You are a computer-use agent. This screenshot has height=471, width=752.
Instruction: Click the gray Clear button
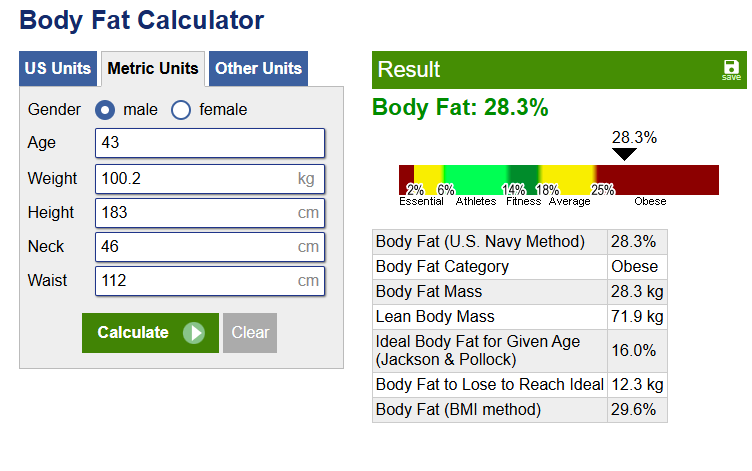(249, 333)
